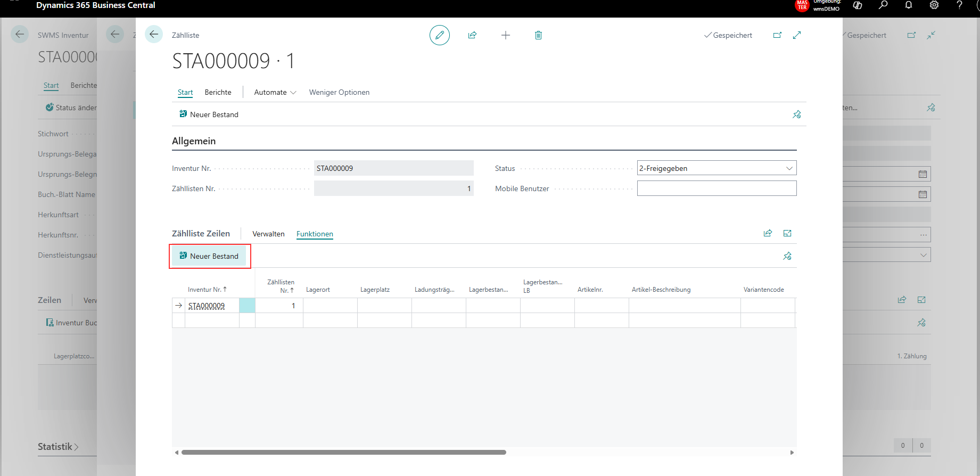The image size is (980, 476).
Task: Click the horizontal scrollbar of the lines grid
Action: (343, 453)
